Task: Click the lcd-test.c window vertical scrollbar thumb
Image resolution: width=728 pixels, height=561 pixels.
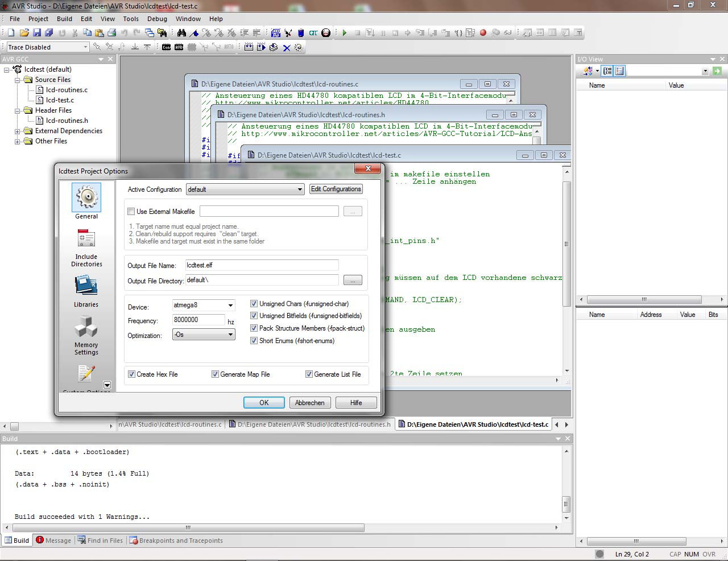Action: 566,244
